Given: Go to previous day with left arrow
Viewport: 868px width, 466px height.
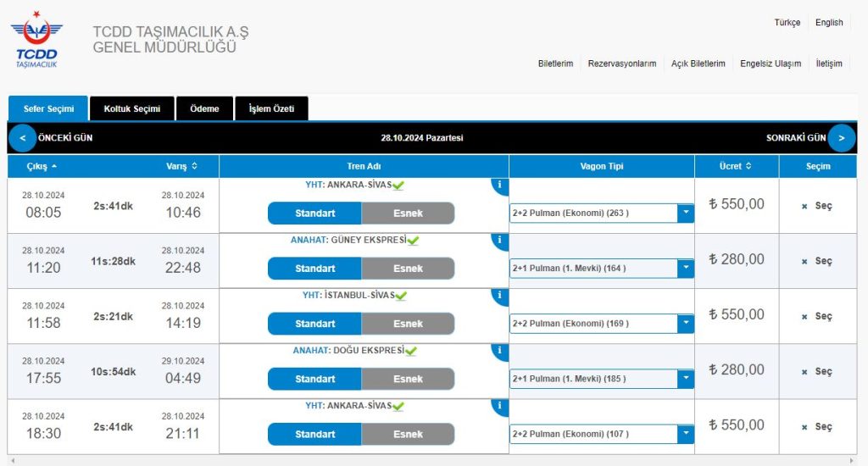Looking at the screenshot, I should tap(22, 137).
